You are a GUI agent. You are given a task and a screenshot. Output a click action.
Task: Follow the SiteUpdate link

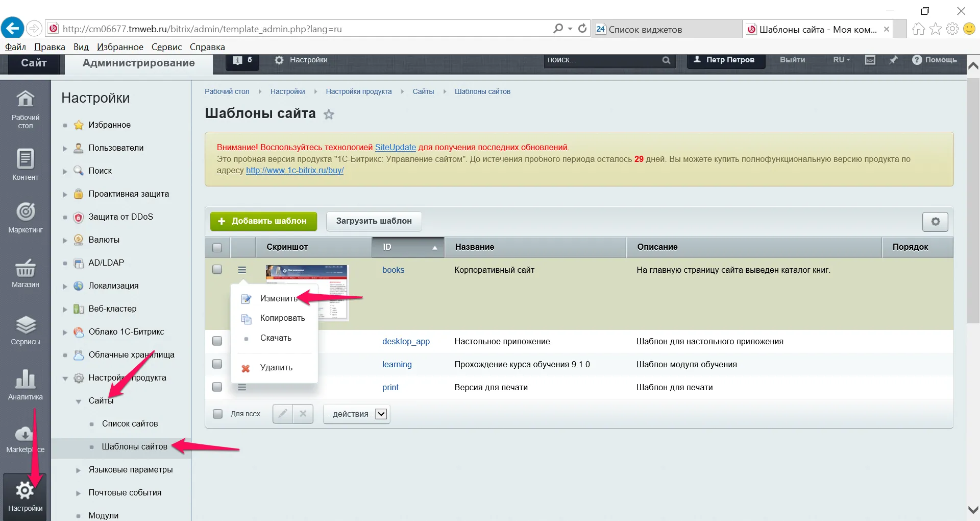point(395,147)
